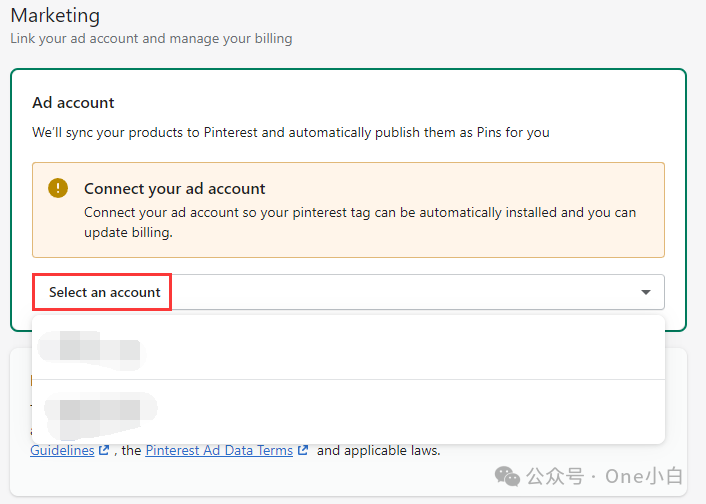
Task: Click the sync products to Pinterest description
Action: pyautogui.click(x=290, y=132)
